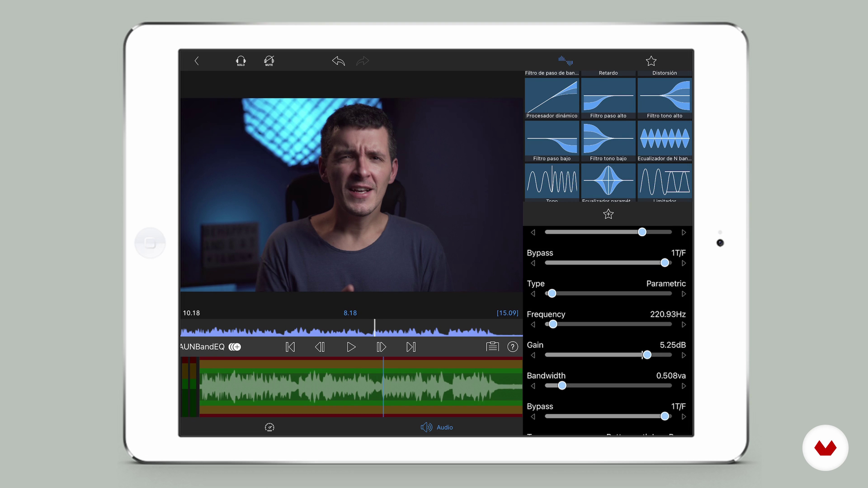The height and width of the screenshot is (488, 868).
Task: Select the Limitador effect thumbnail
Action: [x=665, y=183]
